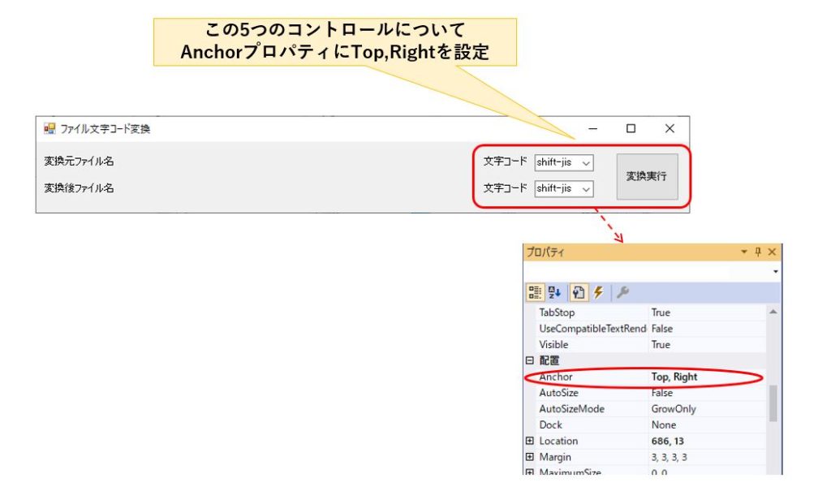Click the ファイル文字コード変換 title bar text
Image resolution: width=831 pixels, height=504 pixels.
point(105,129)
